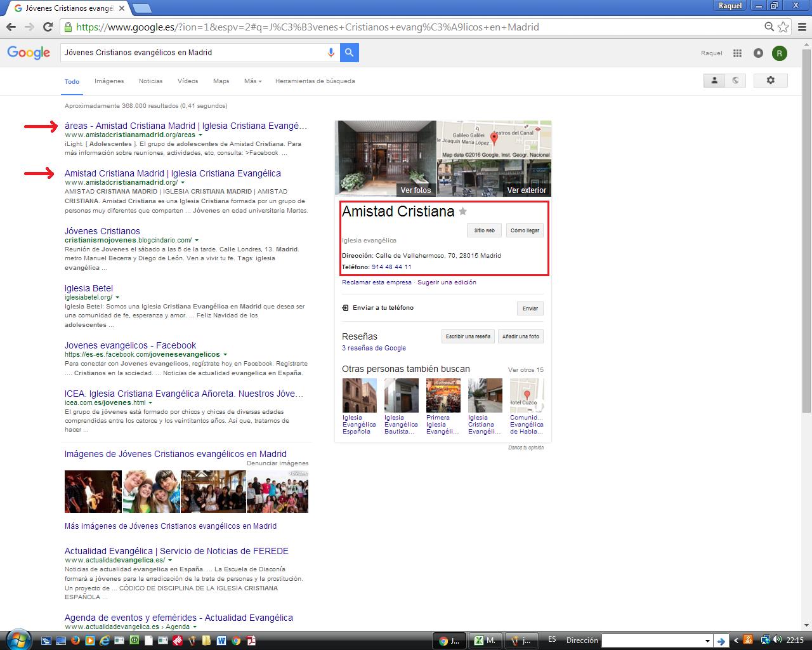Open the 3 reseñas de Google link

tap(374, 348)
